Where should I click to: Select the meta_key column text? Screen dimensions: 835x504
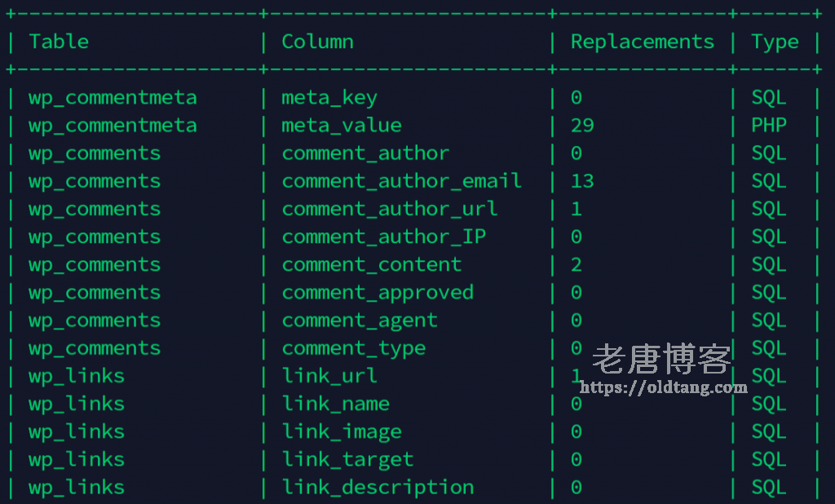click(x=329, y=98)
